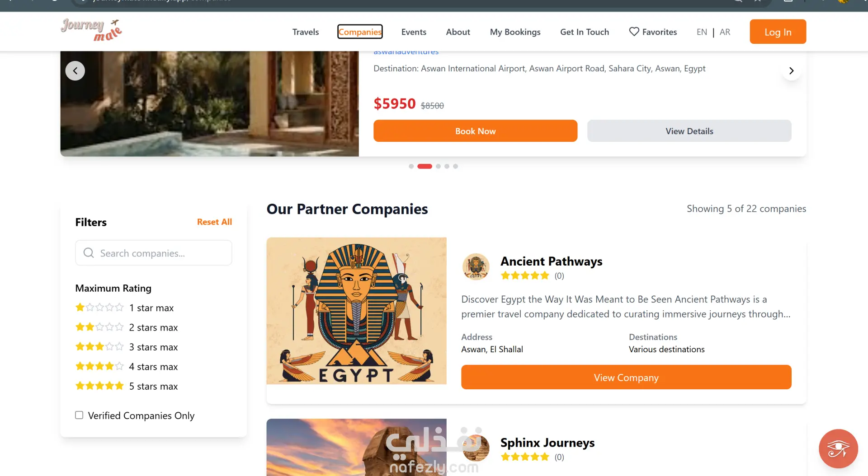Choose the 5 stars max rating filter
Screen dimensions: 868x476
[127, 386]
